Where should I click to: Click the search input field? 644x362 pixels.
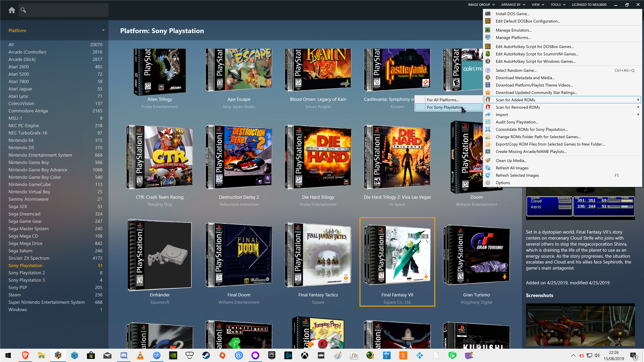[x=63, y=10]
